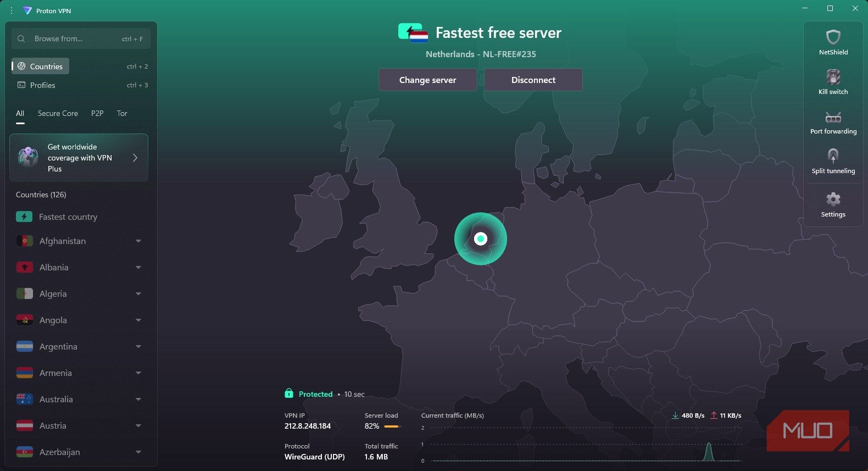Viewport: 868px width, 471px height.
Task: Click the Australia flag icon
Action: [25, 399]
